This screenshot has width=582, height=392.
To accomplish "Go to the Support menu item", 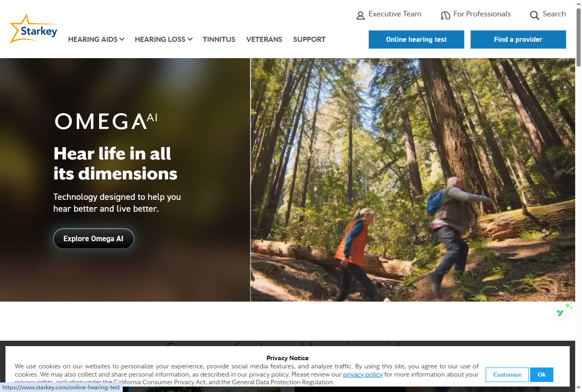I will pos(309,40).
